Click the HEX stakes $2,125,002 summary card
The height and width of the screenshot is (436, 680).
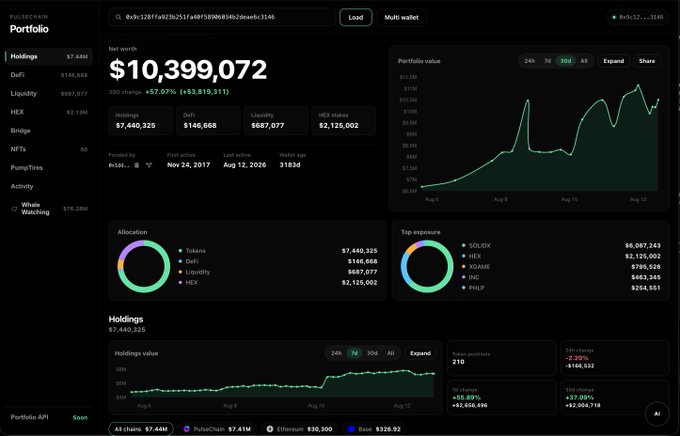click(x=343, y=121)
